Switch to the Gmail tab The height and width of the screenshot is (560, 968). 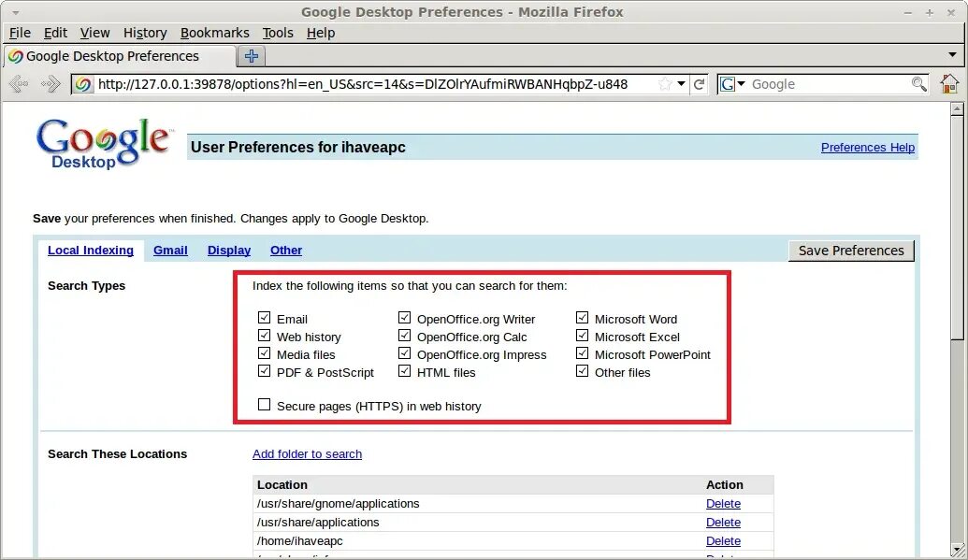pos(170,250)
